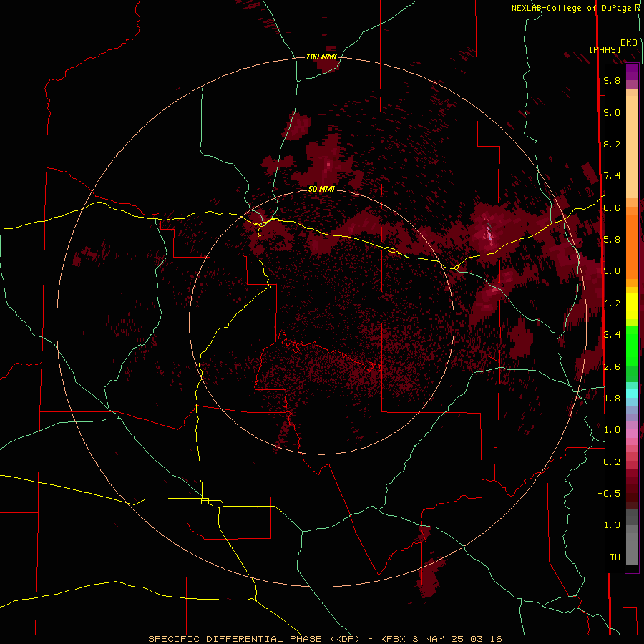Image resolution: width=644 pixels, height=644 pixels.
Task: Select the 50 NMI range ring label
Action: pos(321,189)
